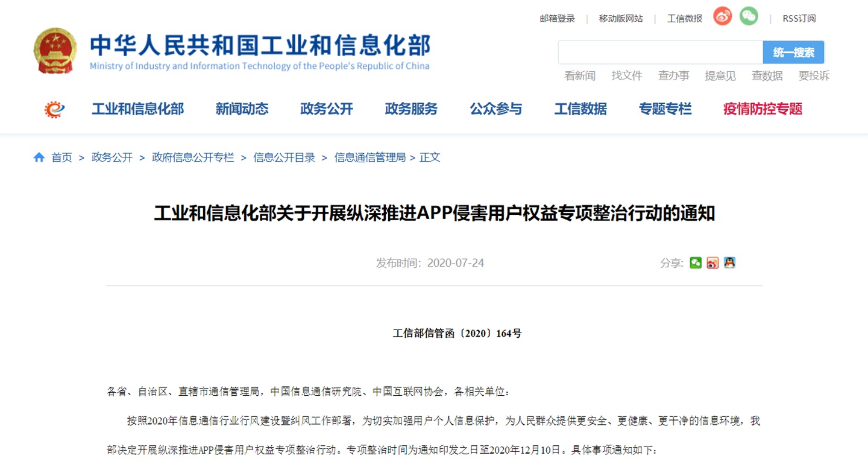Open the 政务公开 navigation menu
This screenshot has width=868, height=467.
click(x=327, y=109)
